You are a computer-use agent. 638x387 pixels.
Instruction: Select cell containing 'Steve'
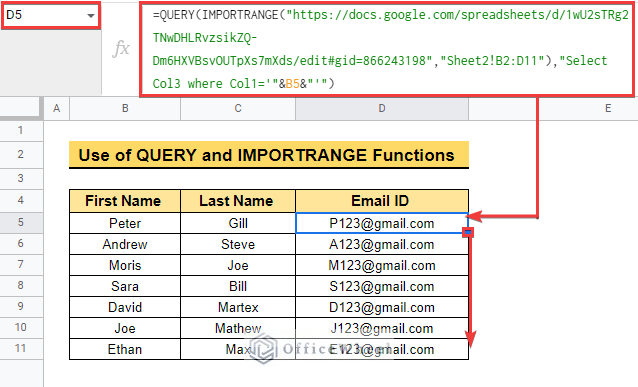(x=238, y=244)
